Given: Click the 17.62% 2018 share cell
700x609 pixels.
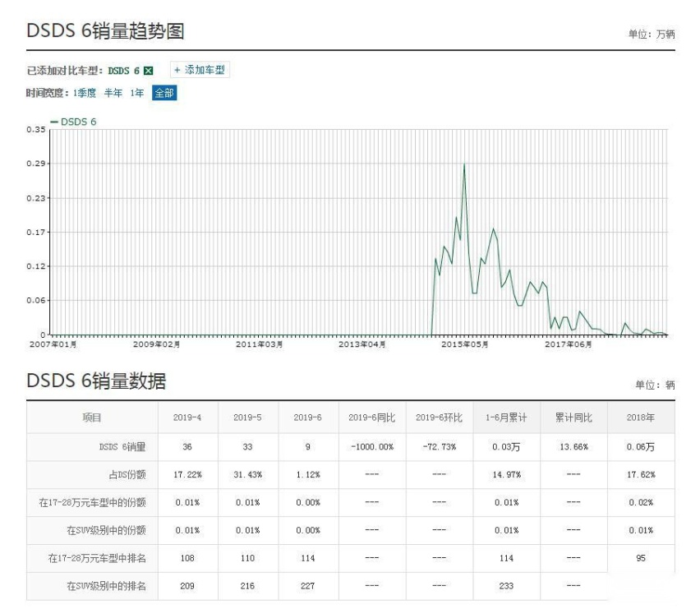Looking at the screenshot, I should [641, 474].
